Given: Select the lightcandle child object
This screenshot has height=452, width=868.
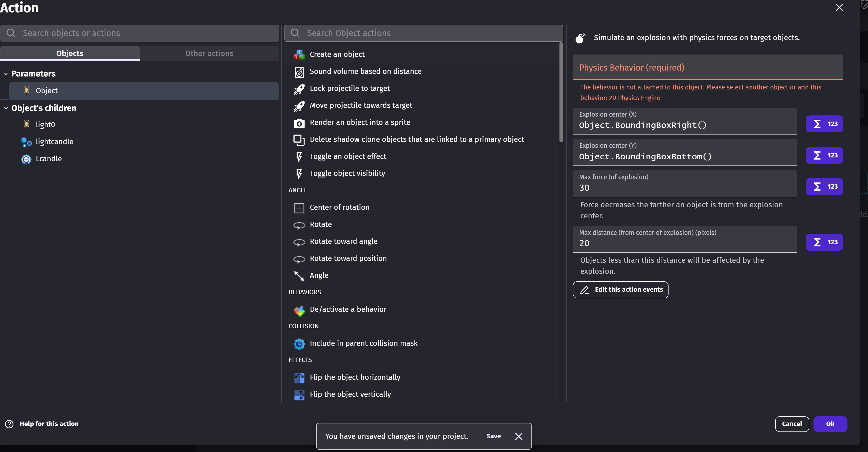Looking at the screenshot, I should [144, 142].
